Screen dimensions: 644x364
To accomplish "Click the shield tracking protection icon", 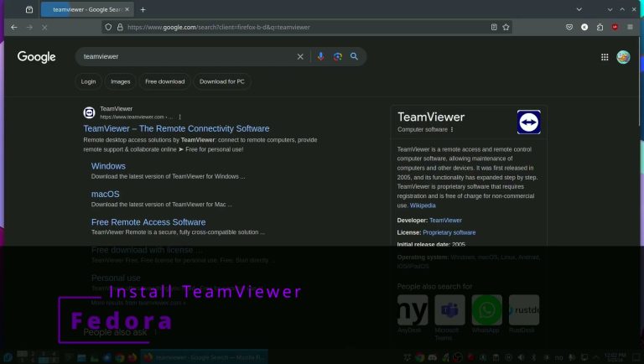I will [x=108, y=27].
